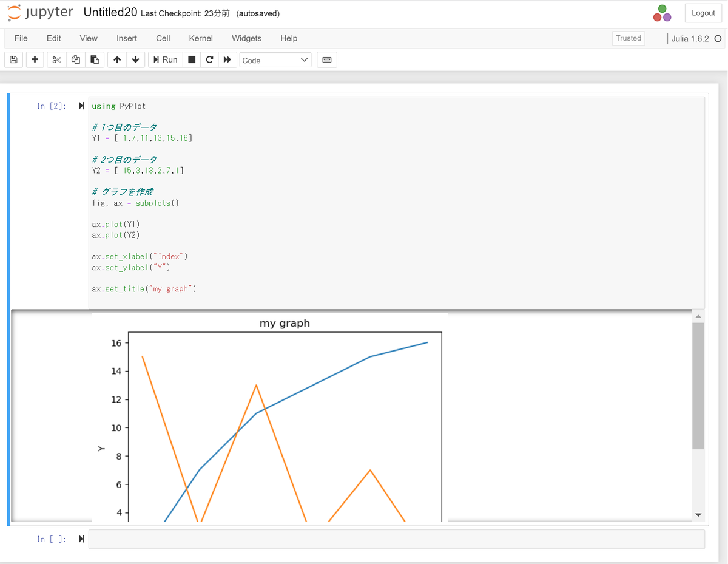The width and height of the screenshot is (728, 564).
Task: Click the Julia 1.6.2 kernel name
Action: click(x=690, y=38)
